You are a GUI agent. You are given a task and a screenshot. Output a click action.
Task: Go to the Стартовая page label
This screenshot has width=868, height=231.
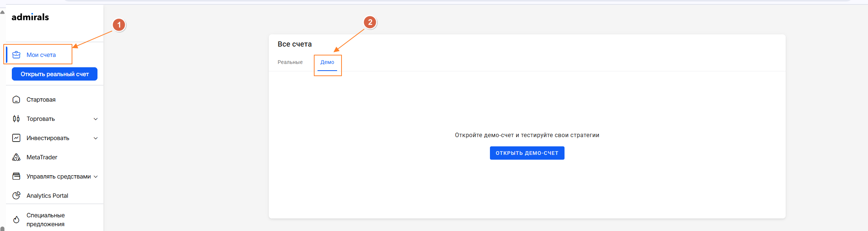[x=41, y=99]
